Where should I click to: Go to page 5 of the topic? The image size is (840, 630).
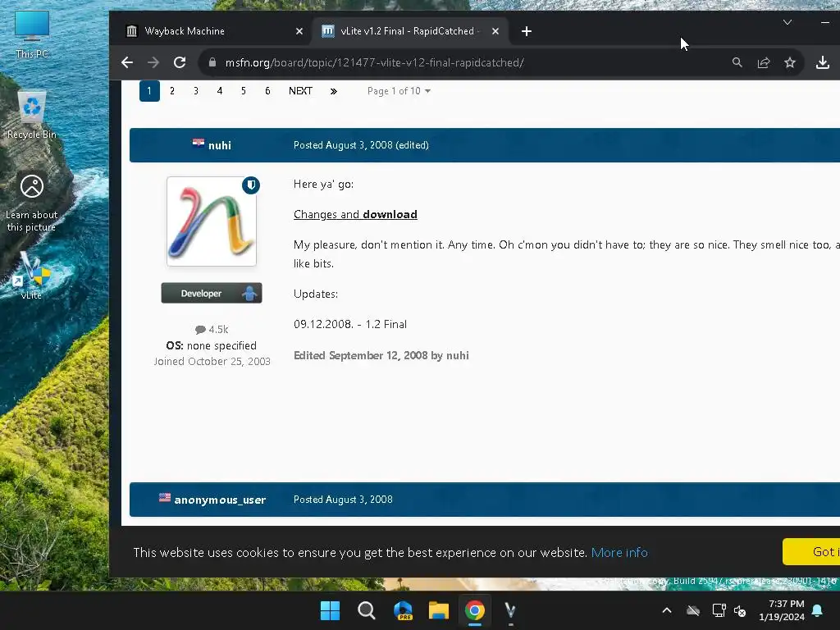coord(243,91)
